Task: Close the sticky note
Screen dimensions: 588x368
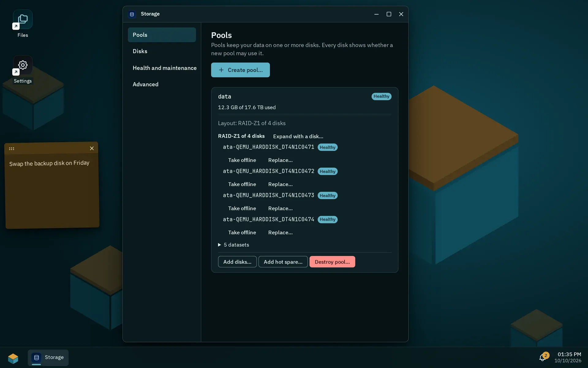Action: click(x=92, y=148)
